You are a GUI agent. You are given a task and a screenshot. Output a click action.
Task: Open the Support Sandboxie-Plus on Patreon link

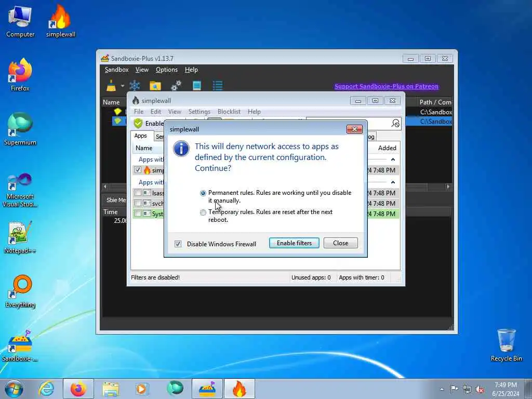click(387, 86)
